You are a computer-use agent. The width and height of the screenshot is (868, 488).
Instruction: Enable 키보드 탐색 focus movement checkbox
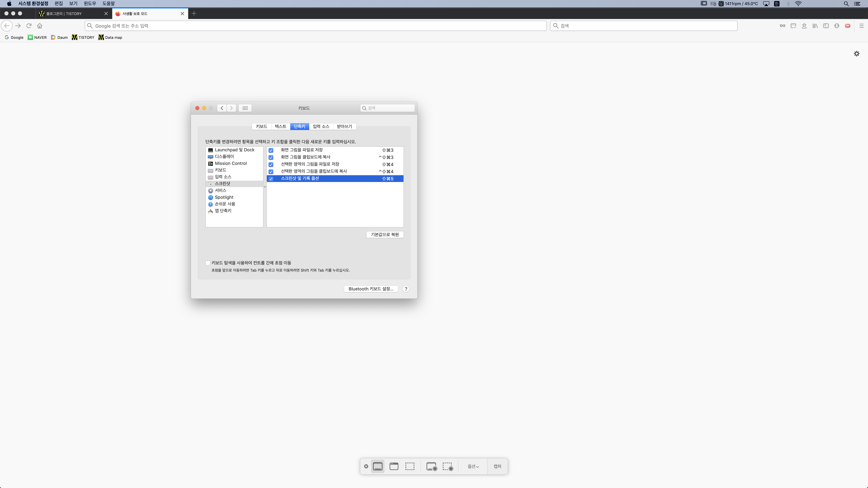208,263
